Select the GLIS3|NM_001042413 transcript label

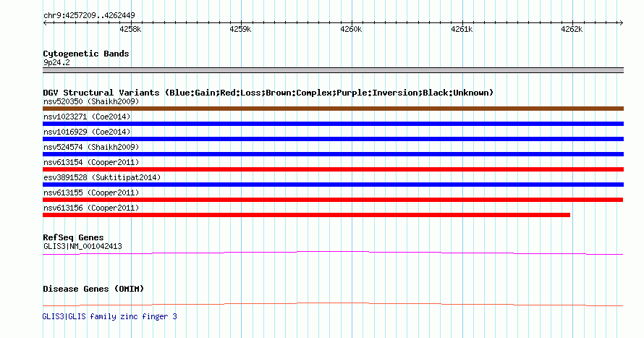click(82, 246)
